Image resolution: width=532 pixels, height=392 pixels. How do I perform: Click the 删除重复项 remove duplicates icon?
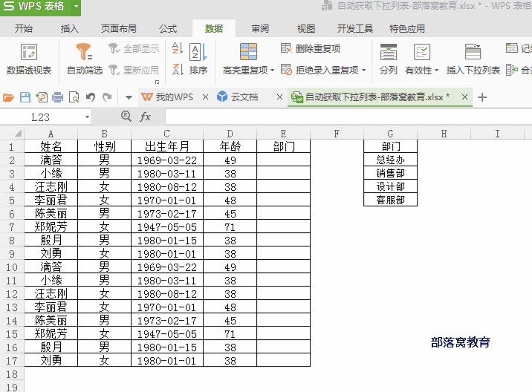coord(287,48)
